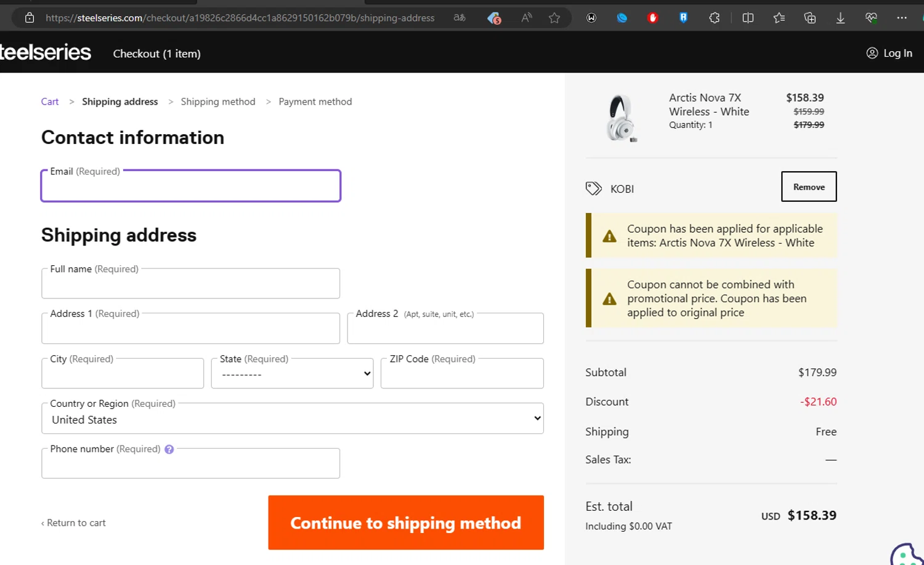This screenshot has width=924, height=565.
Task: Open the Favorites list icon
Action: [779, 18]
